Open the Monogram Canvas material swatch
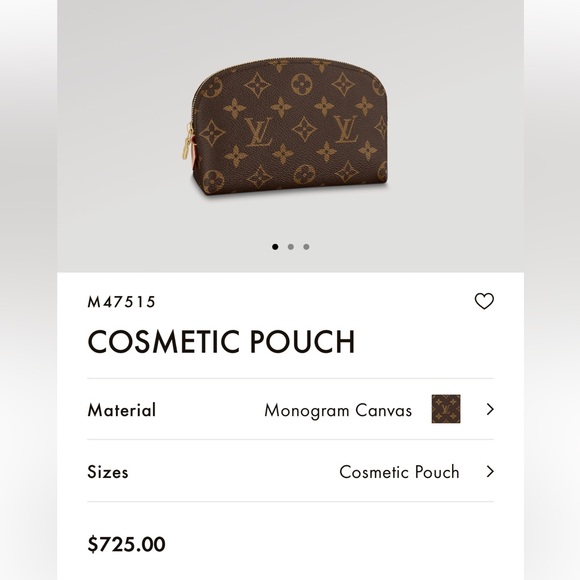580x580 pixels. [446, 409]
